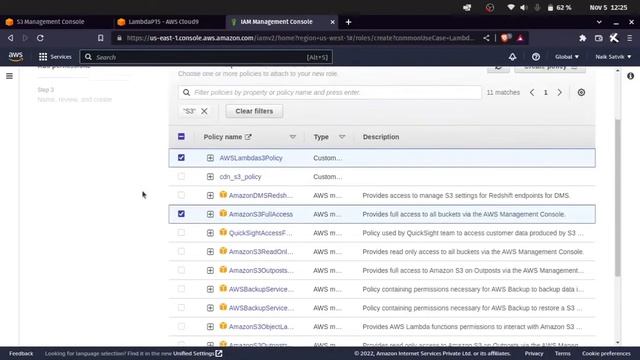This screenshot has width=640, height=360.
Task: Click the share icon in address bar
Action: pyautogui.click(x=486, y=38)
